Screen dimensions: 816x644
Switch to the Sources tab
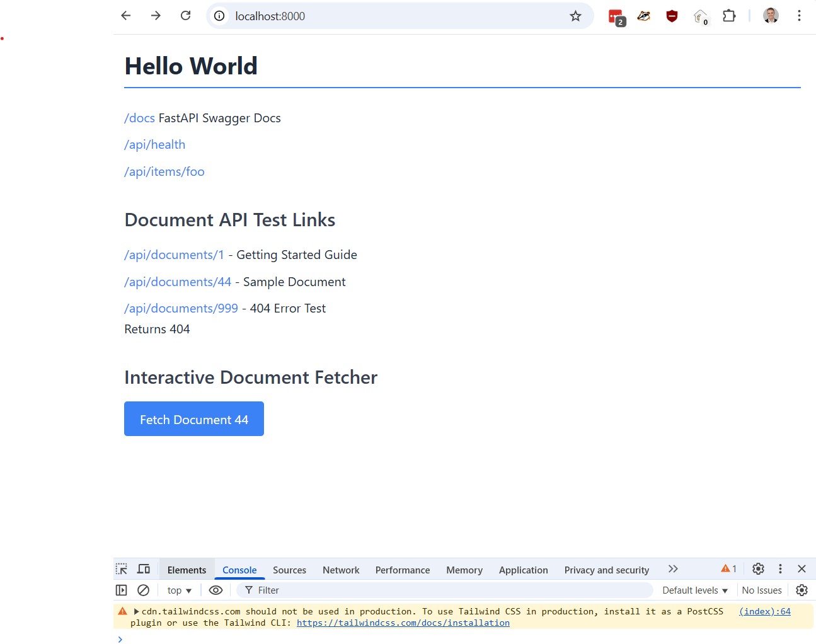click(289, 570)
